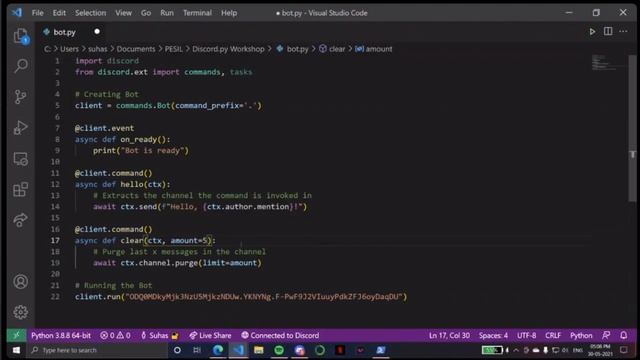Click 'import discord' on line 1
Screen dimensions: 640x360
(107, 61)
